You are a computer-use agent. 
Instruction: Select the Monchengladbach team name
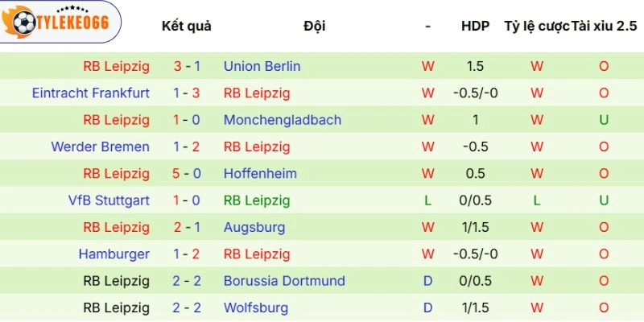coord(282,120)
